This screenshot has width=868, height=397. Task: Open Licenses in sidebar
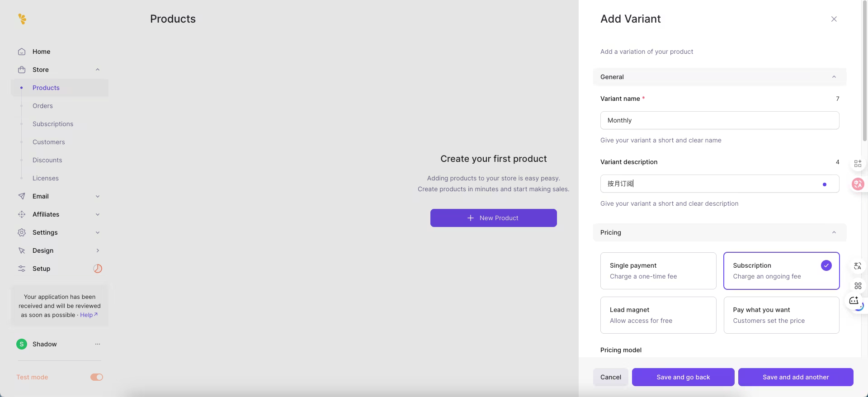[x=46, y=178]
